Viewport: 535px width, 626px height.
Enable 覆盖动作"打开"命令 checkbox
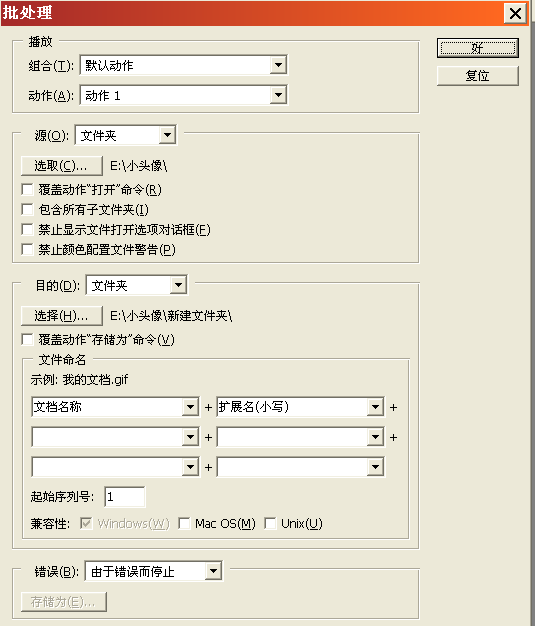pos(28,190)
